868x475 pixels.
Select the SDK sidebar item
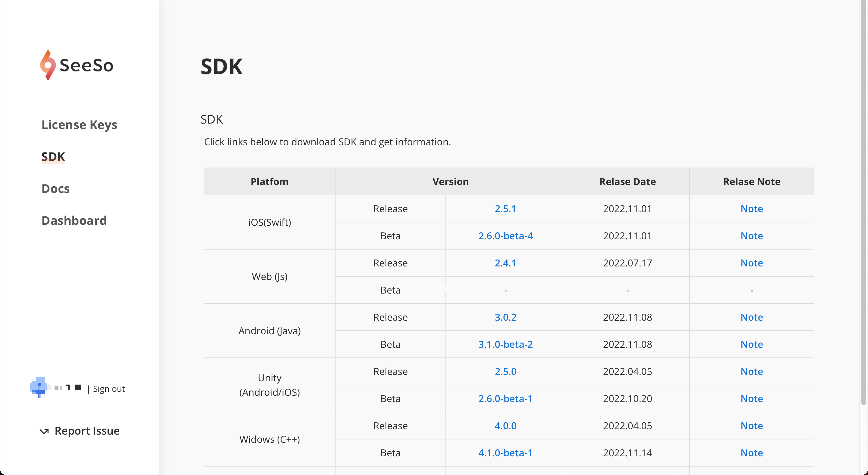click(x=53, y=157)
